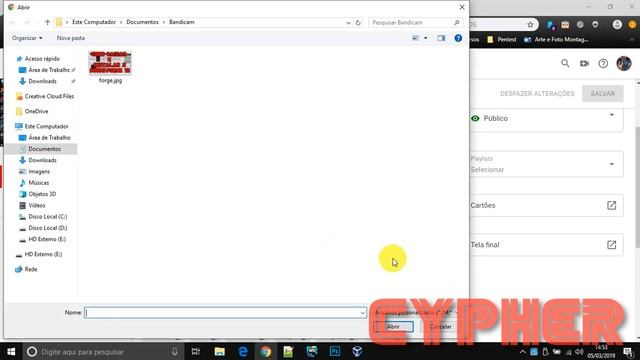Open Photoshop from the taskbar

[335, 351]
